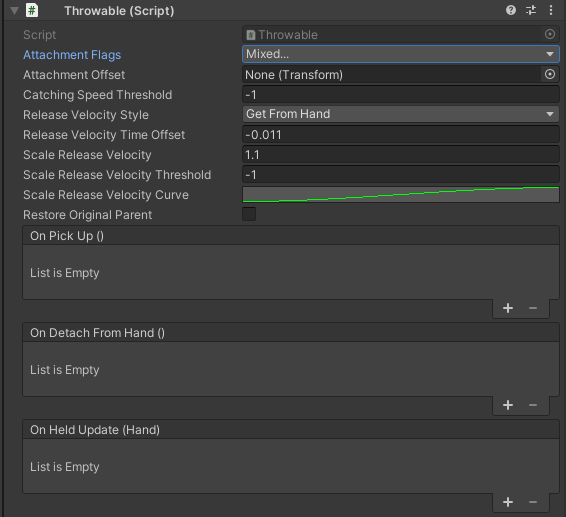Image resolution: width=566 pixels, height=517 pixels.
Task: Click the On Detach From Hand () header
Action: point(291,333)
